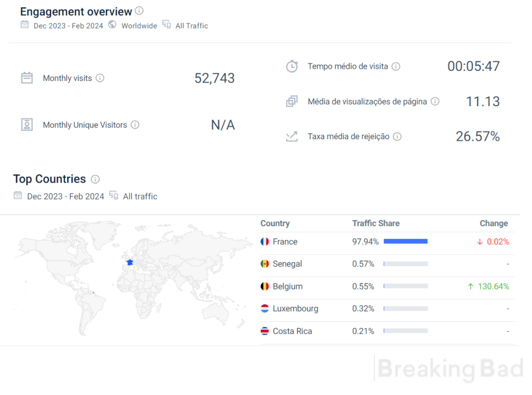Click info icon next to Engagement overview

pos(139,11)
